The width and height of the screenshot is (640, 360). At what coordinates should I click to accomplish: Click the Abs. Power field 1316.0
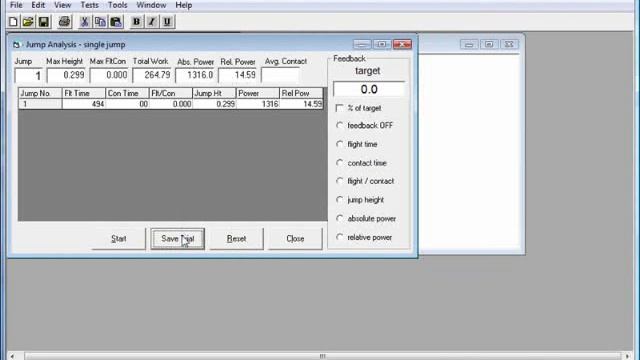coord(195,76)
